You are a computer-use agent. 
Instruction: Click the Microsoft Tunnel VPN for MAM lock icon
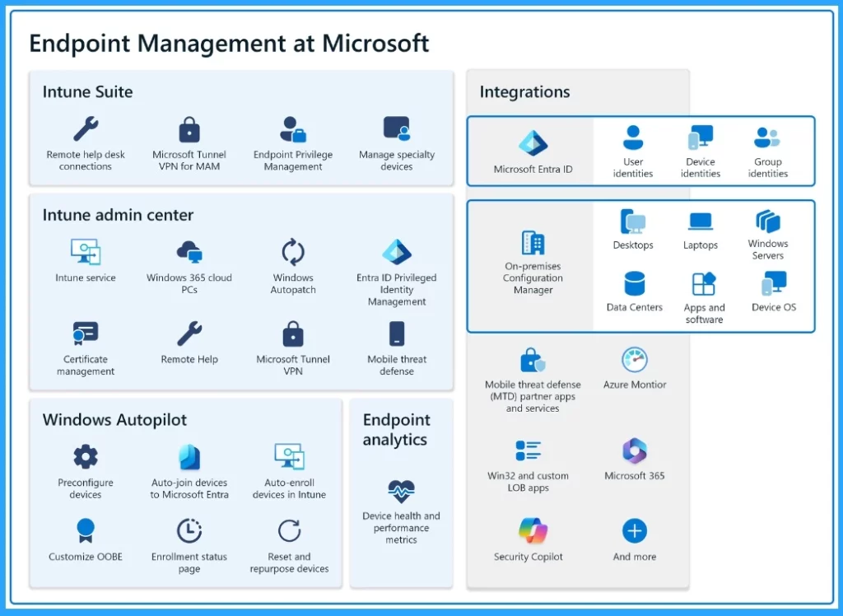(189, 129)
